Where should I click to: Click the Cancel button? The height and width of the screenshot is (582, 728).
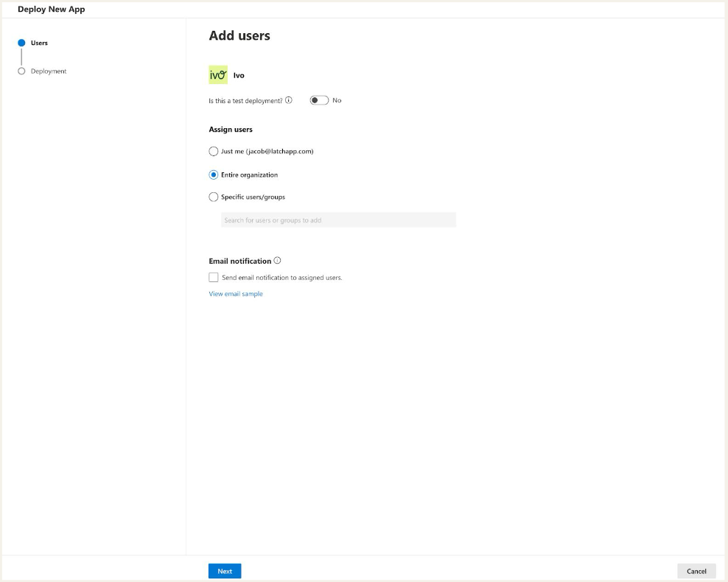[696, 571]
